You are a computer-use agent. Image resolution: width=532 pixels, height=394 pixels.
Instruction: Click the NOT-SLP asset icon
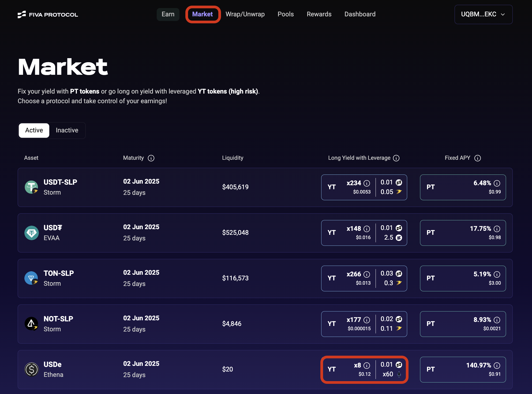(31, 324)
